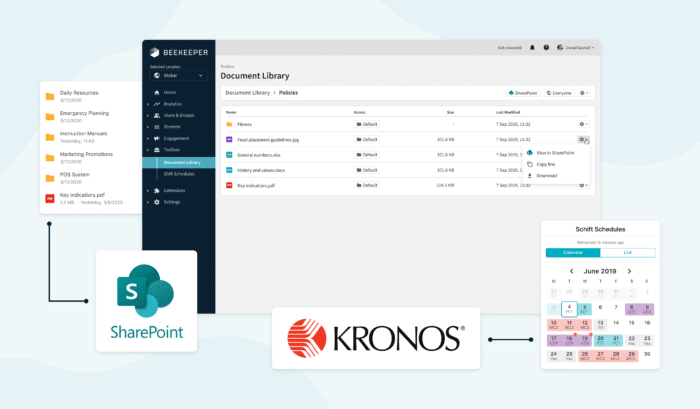Screen dimensions: 700x409
Task: Switch schedule view to Calendar
Action: (x=574, y=253)
